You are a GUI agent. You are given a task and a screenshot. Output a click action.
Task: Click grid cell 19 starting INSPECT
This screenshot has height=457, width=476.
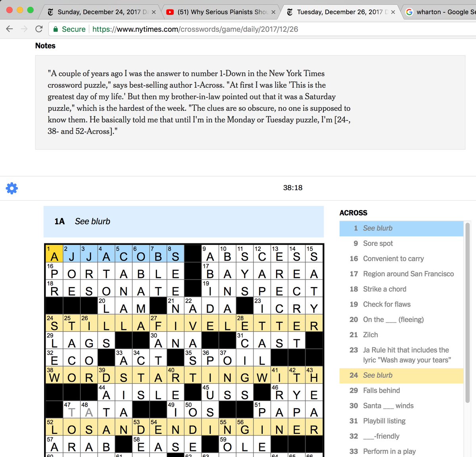[x=210, y=288]
